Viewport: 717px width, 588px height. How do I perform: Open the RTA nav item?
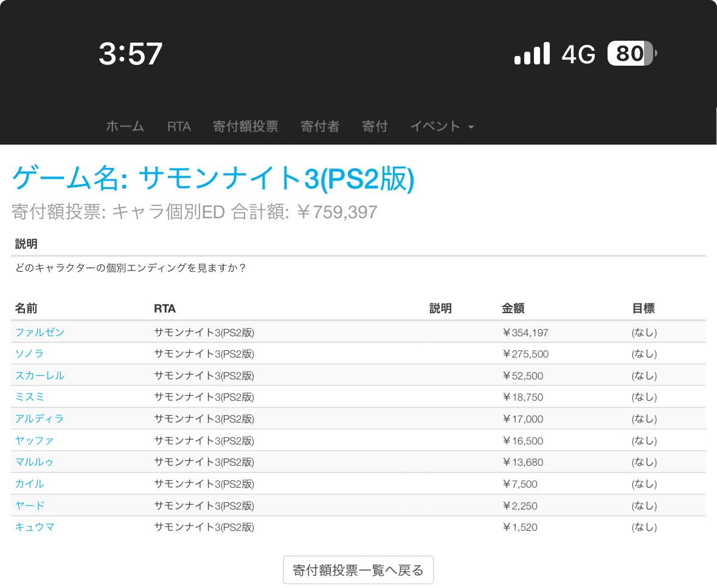(x=179, y=126)
